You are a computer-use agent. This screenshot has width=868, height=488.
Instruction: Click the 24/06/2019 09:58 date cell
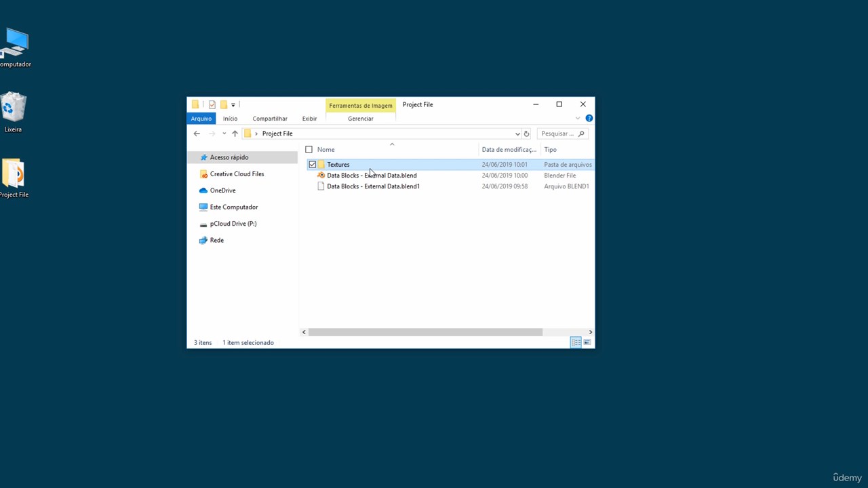click(505, 186)
